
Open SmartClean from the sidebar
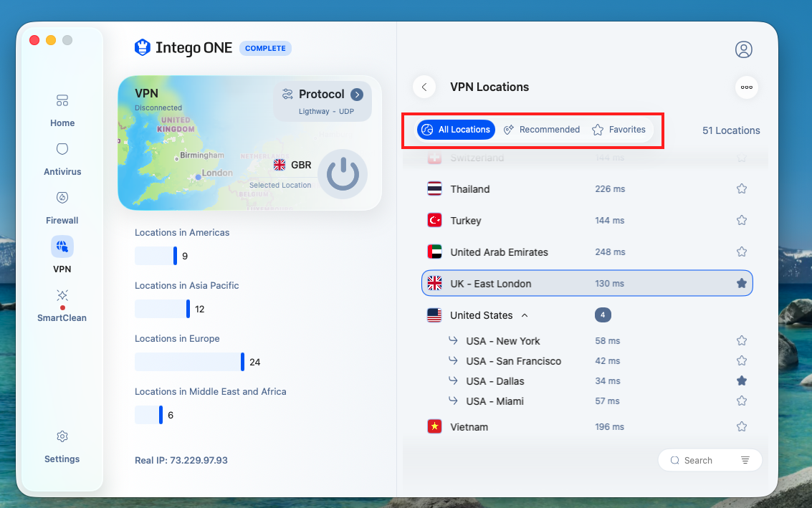(62, 305)
